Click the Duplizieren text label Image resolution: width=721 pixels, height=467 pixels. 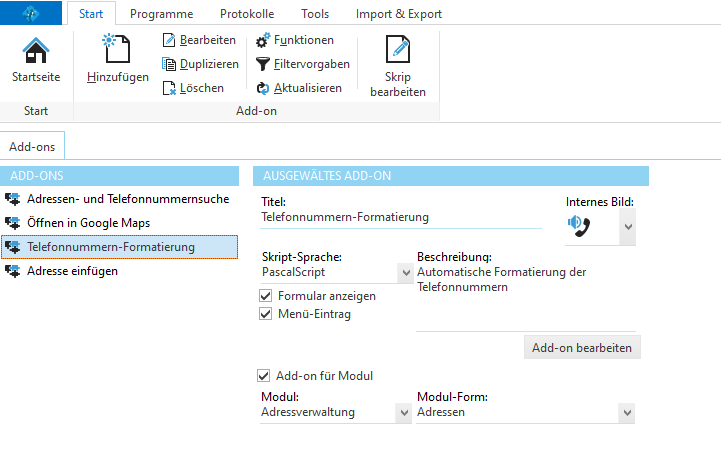coord(209,64)
